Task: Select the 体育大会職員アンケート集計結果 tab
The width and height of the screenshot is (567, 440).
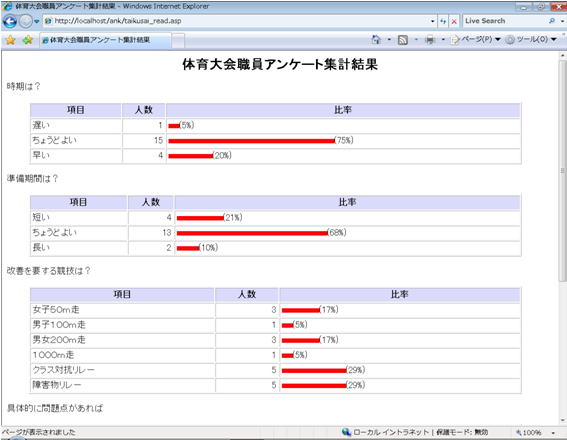Action: click(x=105, y=40)
